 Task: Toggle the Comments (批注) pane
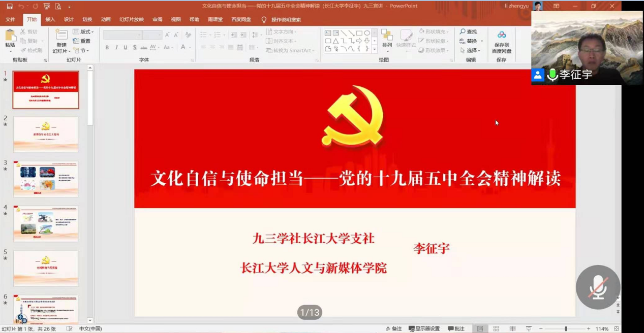pyautogui.click(x=456, y=329)
